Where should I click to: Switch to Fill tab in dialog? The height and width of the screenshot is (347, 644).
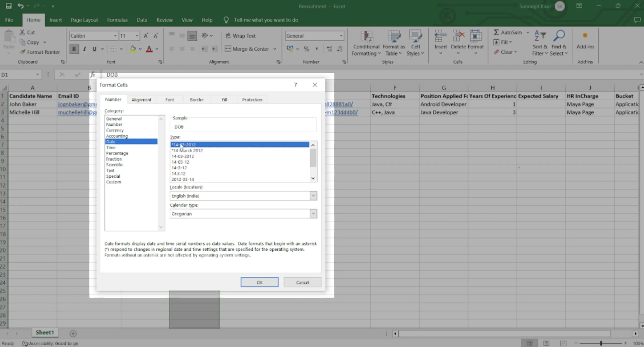(x=224, y=99)
